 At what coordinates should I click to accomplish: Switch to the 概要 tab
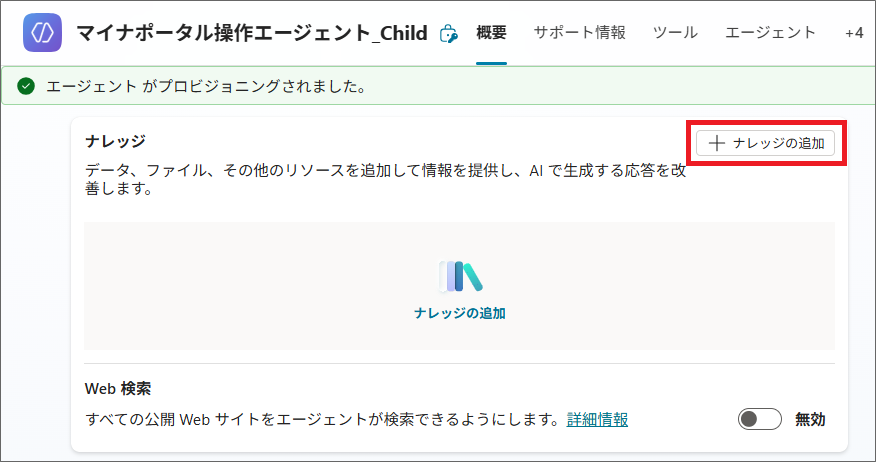(491, 33)
